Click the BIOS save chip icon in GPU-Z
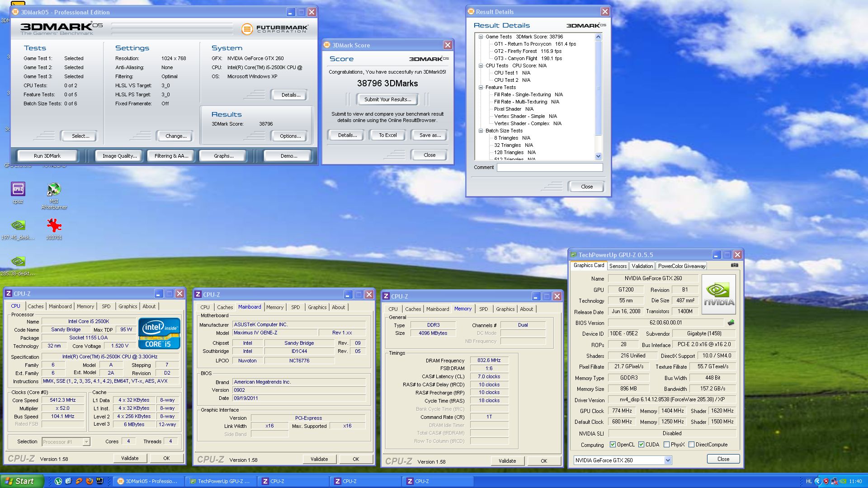This screenshot has height=488, width=868. (731, 323)
